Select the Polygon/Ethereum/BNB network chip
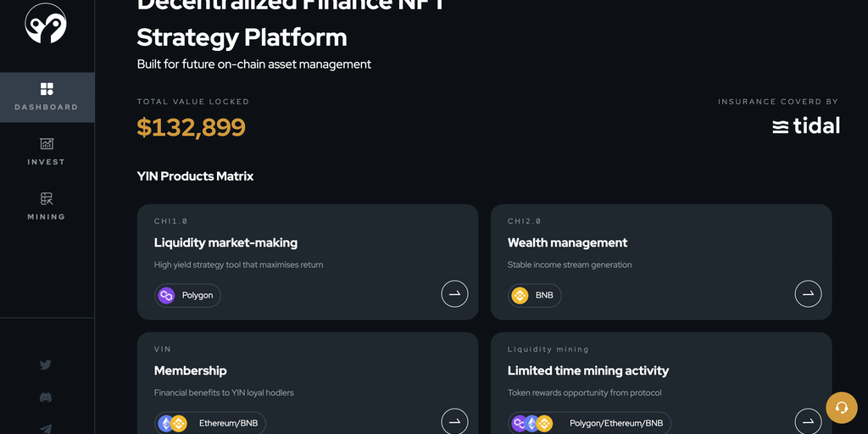868x434 pixels. point(589,423)
